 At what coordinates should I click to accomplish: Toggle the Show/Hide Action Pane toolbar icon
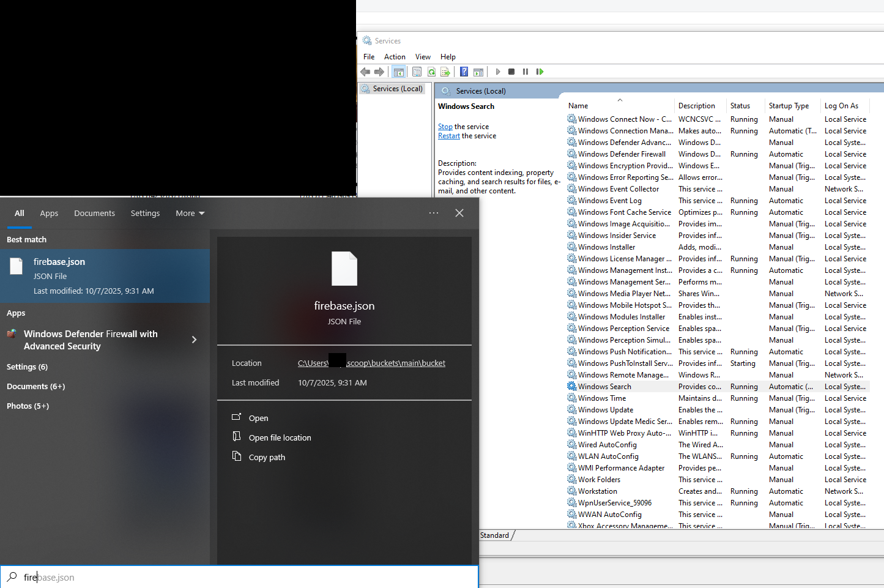478,72
